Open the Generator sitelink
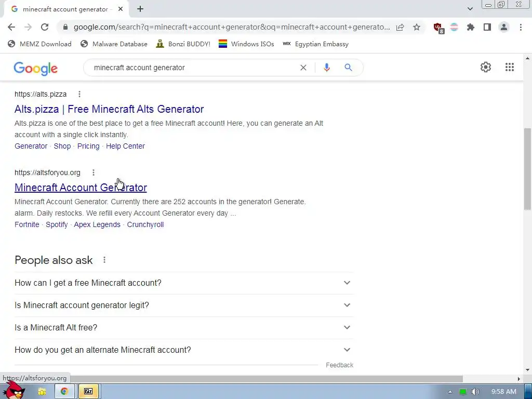Screen dimensions: 532x399 [31, 146]
